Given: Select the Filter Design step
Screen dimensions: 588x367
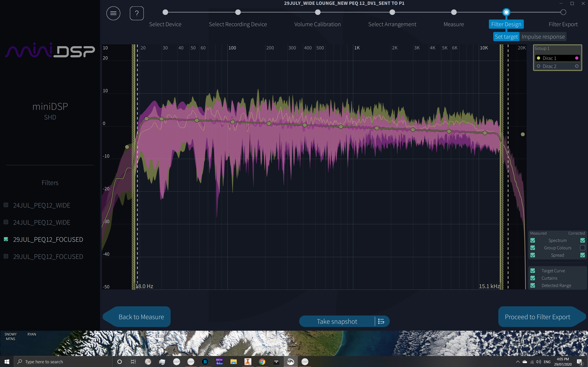Looking at the screenshot, I should [x=506, y=24].
